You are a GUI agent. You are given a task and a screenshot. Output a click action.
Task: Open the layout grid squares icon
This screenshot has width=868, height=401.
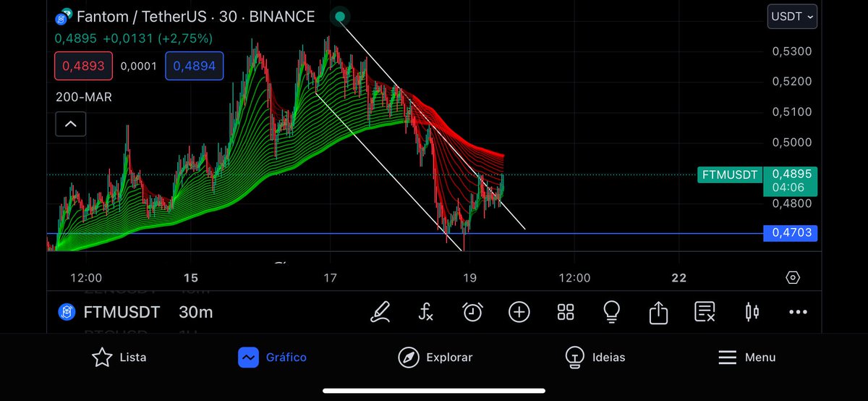[566, 312]
